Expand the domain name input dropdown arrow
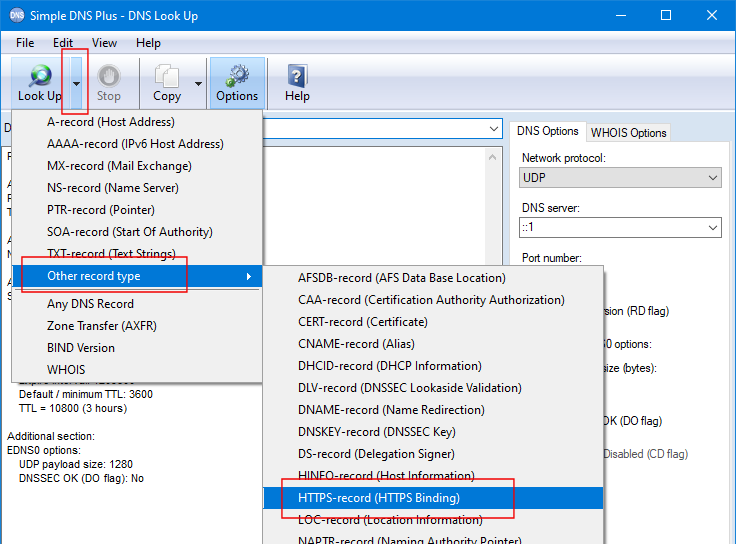 click(x=493, y=129)
